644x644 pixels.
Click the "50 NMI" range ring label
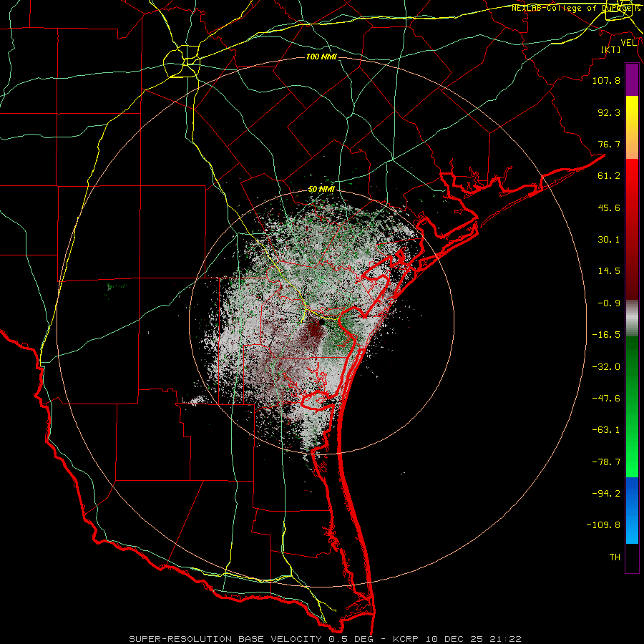pyautogui.click(x=321, y=190)
